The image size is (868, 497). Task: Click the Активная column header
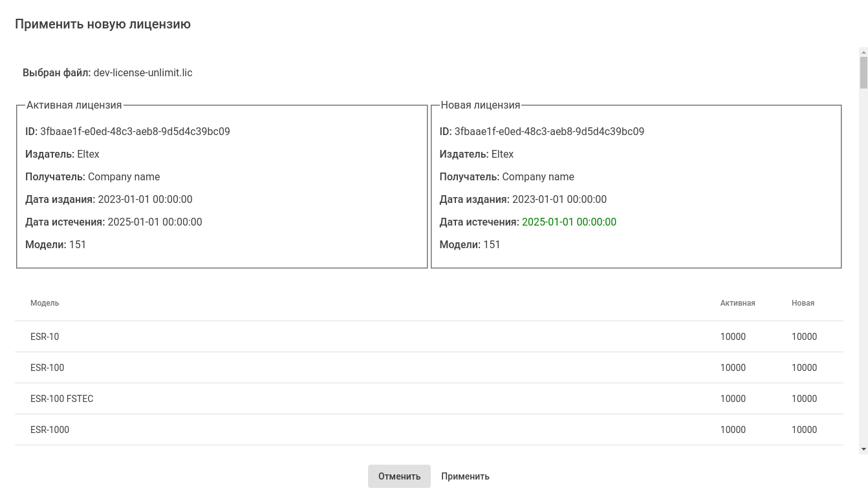click(x=737, y=303)
